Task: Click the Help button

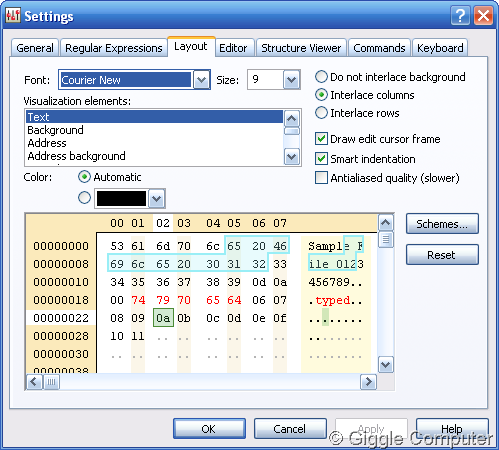Action: (452, 429)
